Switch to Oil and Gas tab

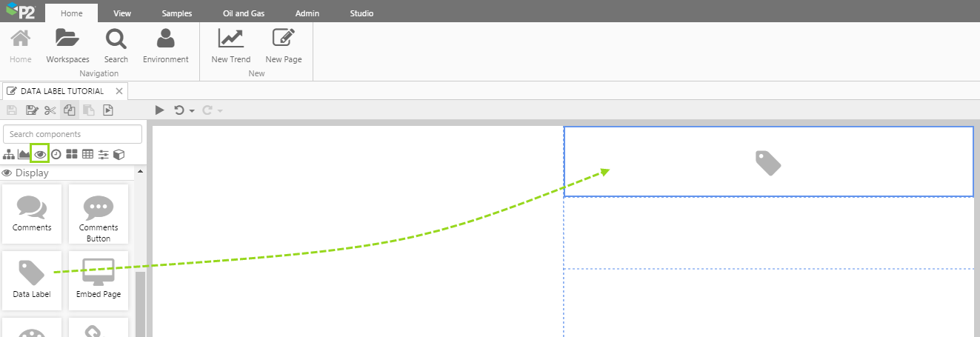pyautogui.click(x=244, y=13)
